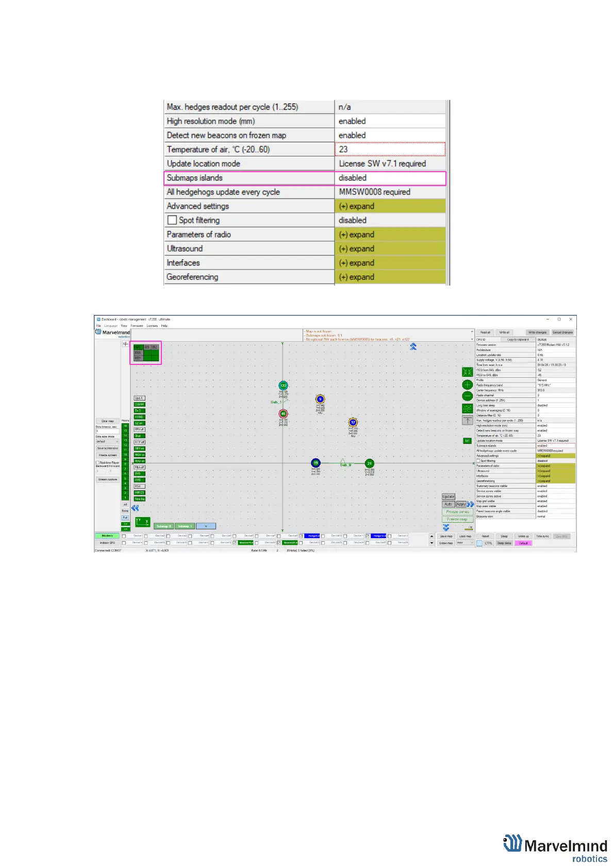Open the Dots size mode dropdown
614x868 pixels.
[x=107, y=442]
